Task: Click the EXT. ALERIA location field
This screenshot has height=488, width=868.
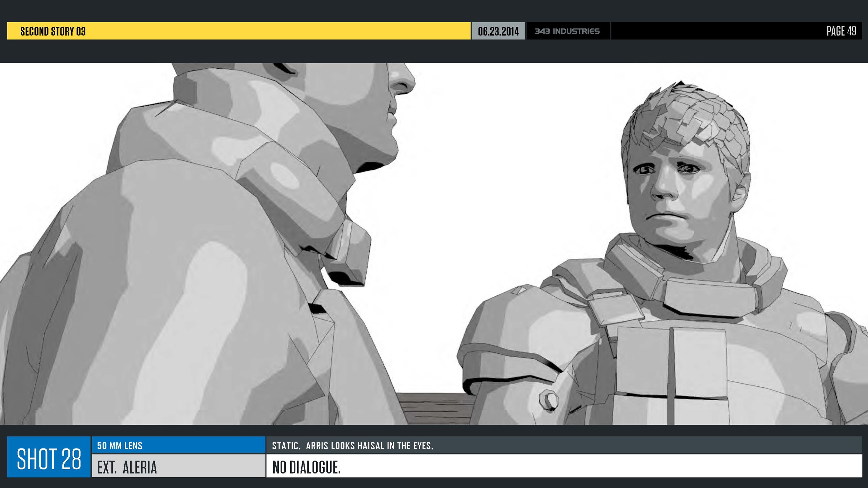Action: pos(127,467)
